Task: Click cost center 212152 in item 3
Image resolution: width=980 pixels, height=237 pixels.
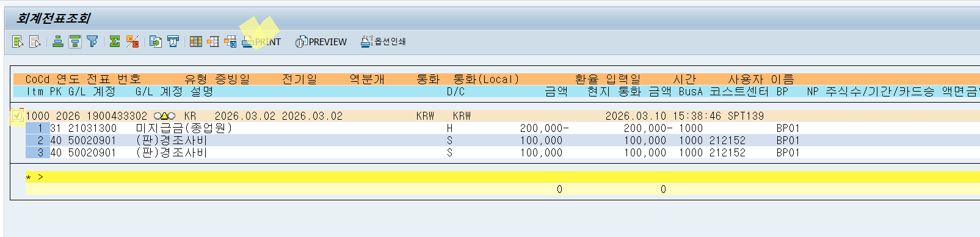Action: click(x=727, y=153)
